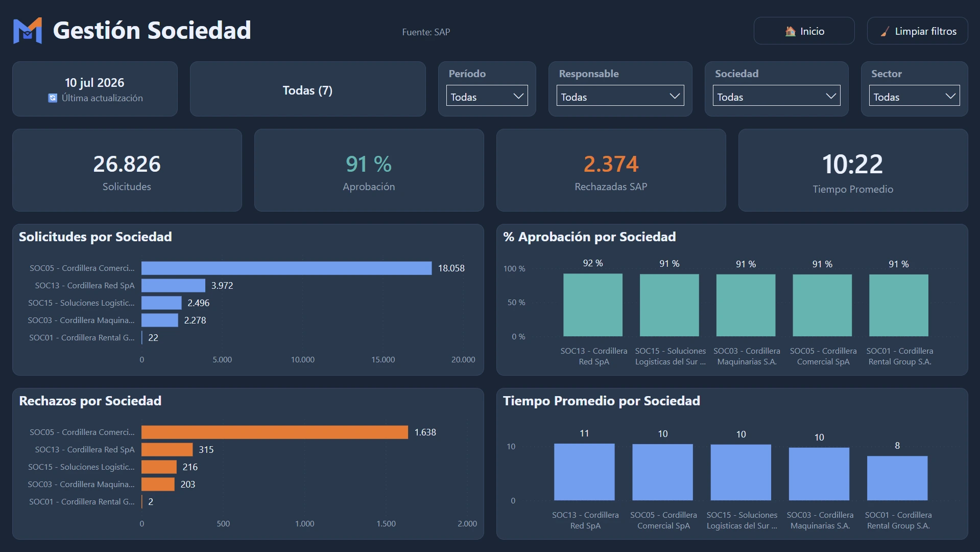The image size is (980, 552).
Task: Expand Período chevron arrow
Action: pos(518,96)
